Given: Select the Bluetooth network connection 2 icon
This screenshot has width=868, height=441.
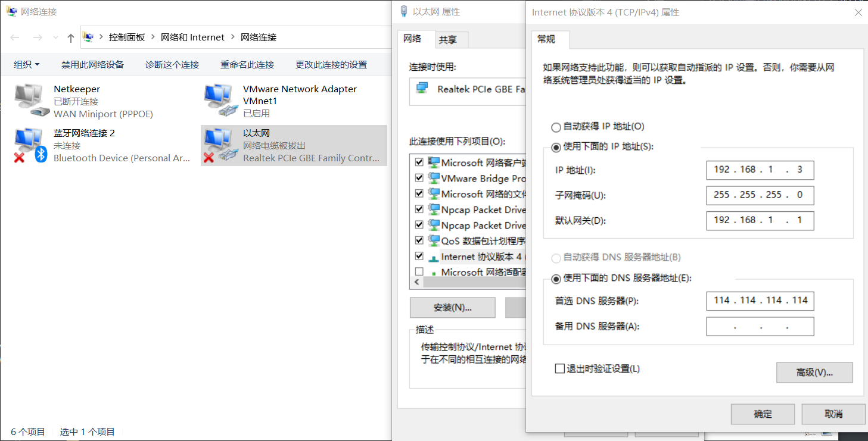Looking at the screenshot, I should tap(31, 145).
